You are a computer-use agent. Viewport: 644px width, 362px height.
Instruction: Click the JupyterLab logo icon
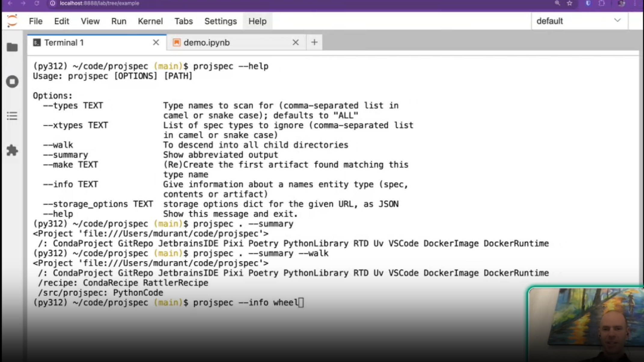coord(12,21)
